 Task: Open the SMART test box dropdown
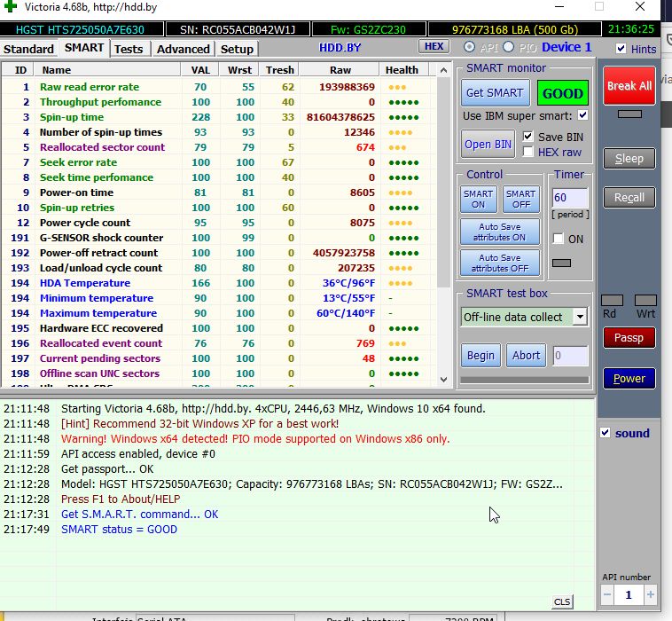pos(580,317)
